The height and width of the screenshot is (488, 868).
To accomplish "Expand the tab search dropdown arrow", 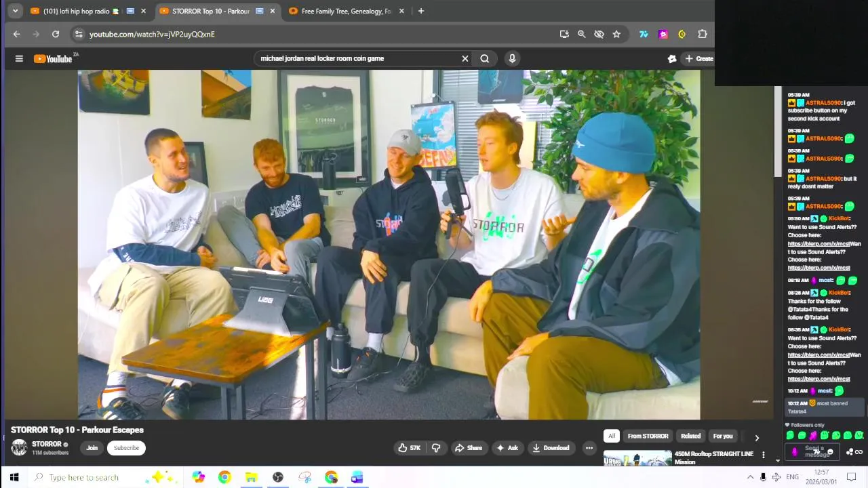I will (x=15, y=11).
